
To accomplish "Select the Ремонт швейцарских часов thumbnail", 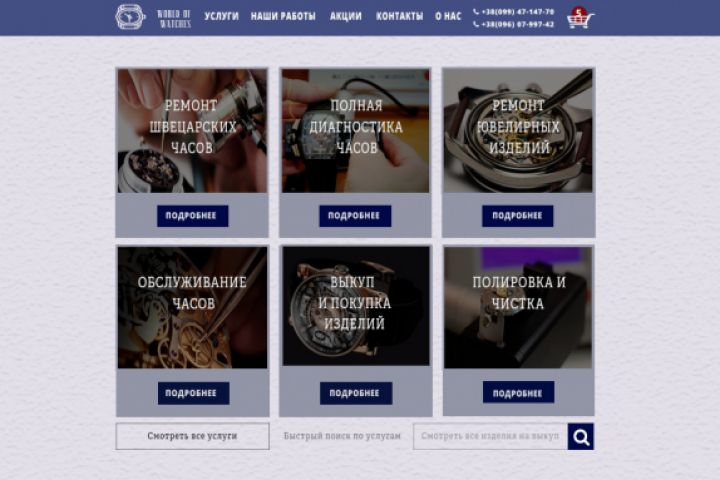I will point(192,130).
